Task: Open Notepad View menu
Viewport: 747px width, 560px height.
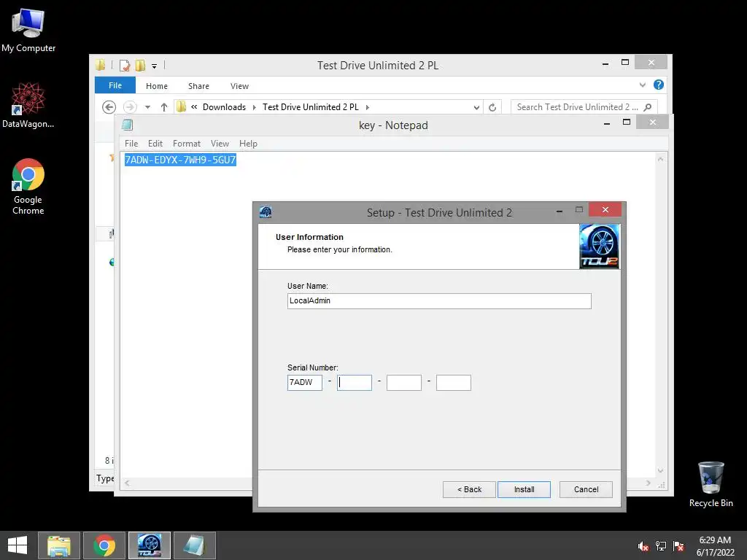Action: point(220,144)
